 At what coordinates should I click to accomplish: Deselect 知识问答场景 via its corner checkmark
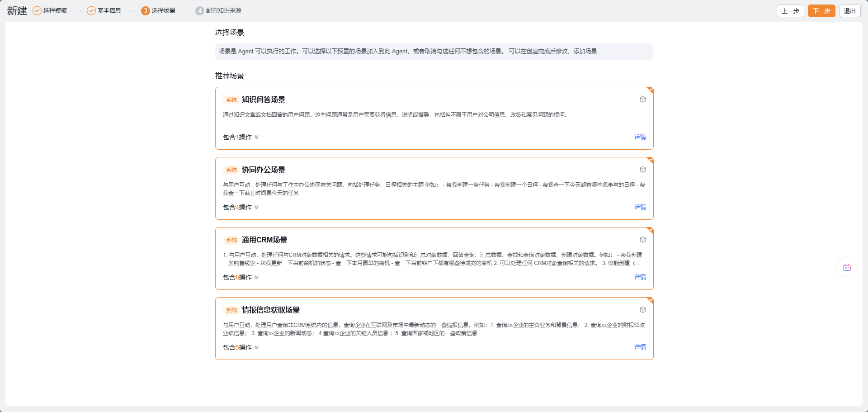coord(650,90)
